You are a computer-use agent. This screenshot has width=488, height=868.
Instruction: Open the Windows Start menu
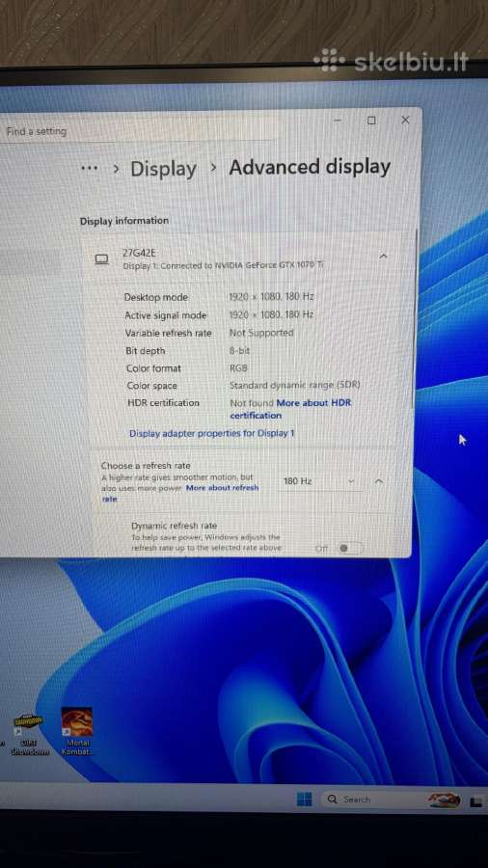(x=305, y=799)
